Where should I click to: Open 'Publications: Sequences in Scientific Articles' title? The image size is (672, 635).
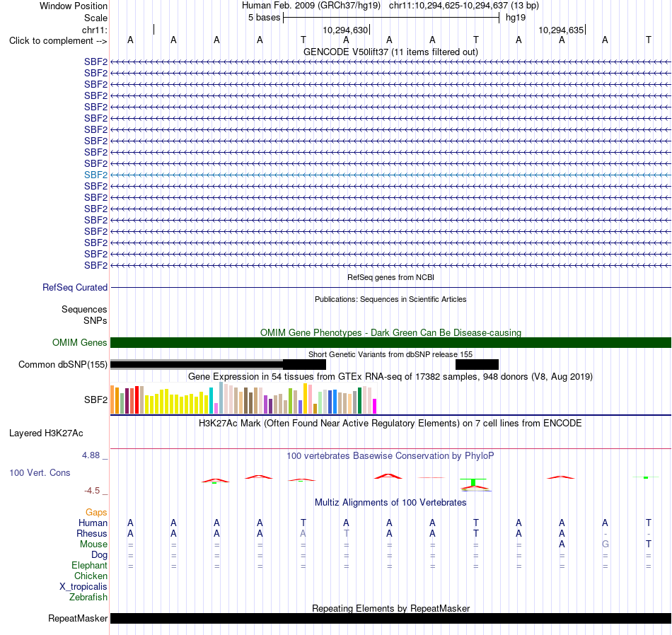[390, 299]
